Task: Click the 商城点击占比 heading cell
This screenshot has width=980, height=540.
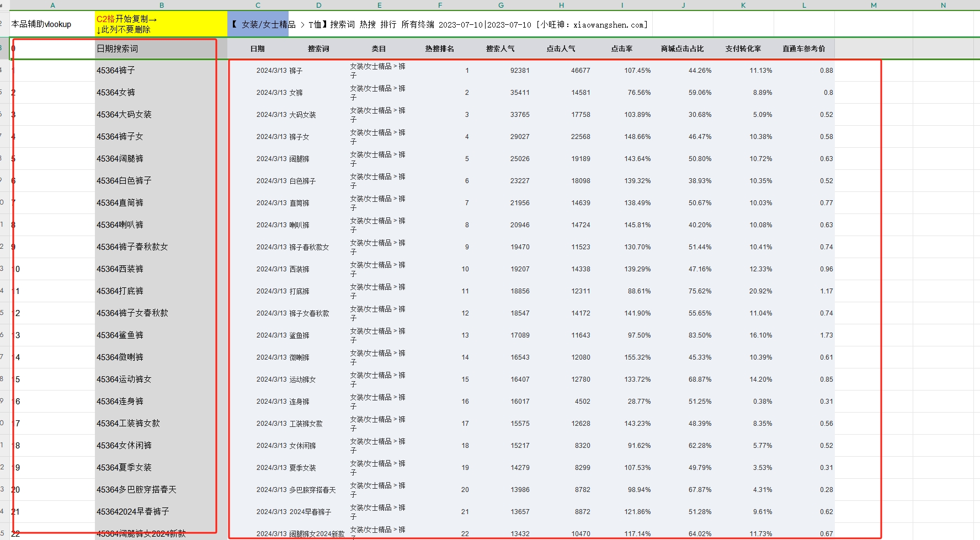Action: [683, 49]
